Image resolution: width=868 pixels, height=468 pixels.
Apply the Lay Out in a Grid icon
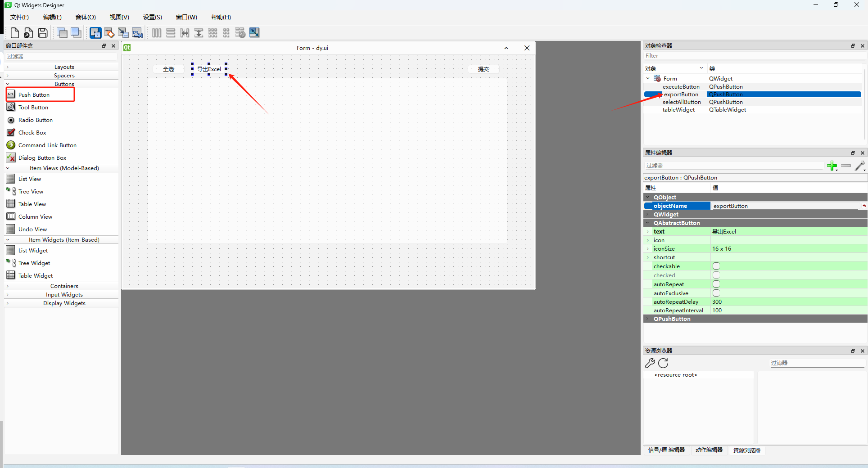[x=212, y=32]
